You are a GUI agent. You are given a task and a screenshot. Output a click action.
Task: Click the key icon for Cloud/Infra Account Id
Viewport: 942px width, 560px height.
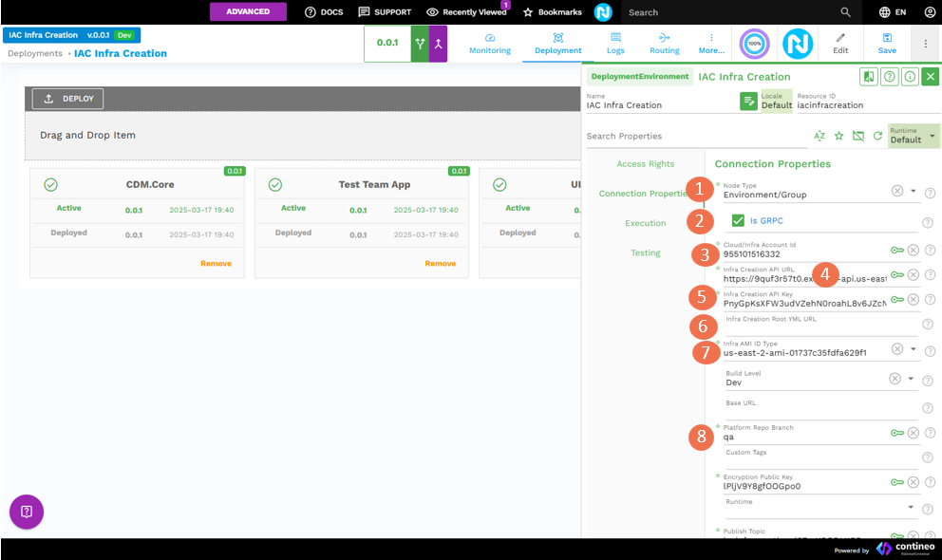coord(896,251)
